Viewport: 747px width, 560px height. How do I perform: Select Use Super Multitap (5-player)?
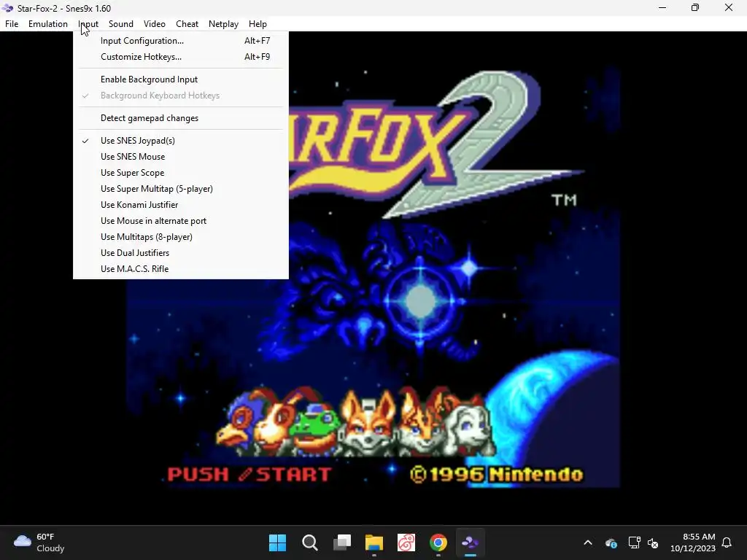click(x=181, y=189)
